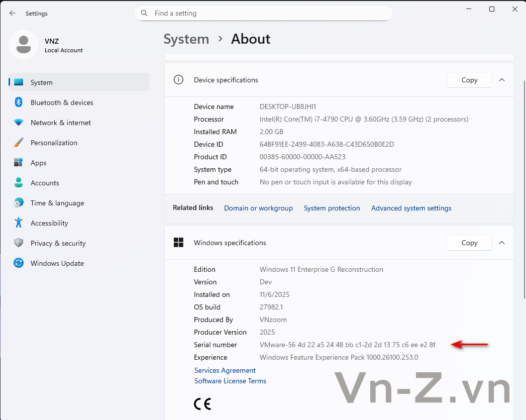Select Time & language in sidebar
Viewport: 526px width, 420px height.
[57, 203]
